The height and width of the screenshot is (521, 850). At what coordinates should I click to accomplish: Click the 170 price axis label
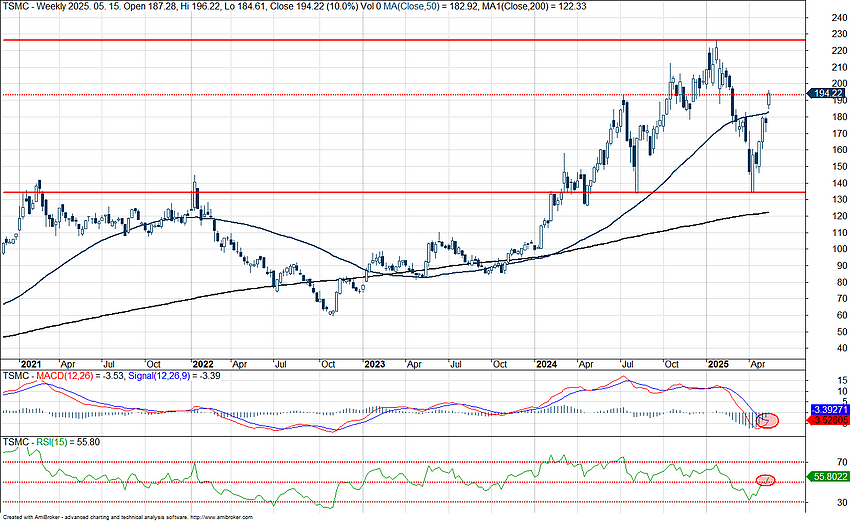pyautogui.click(x=840, y=133)
